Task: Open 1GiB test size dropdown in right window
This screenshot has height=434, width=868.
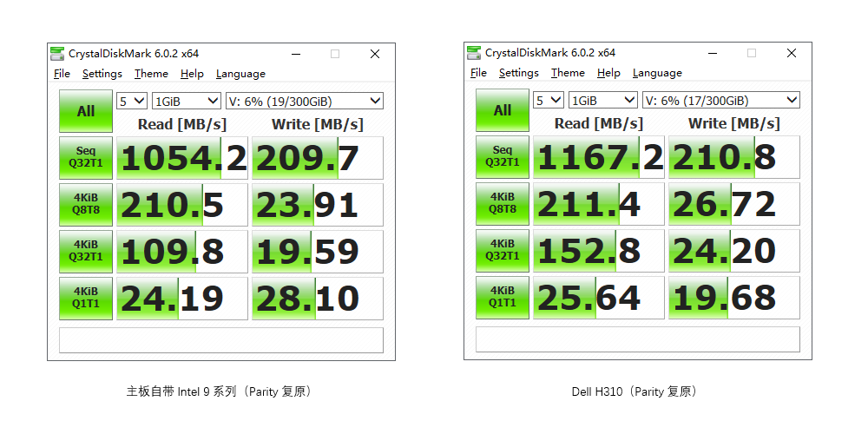Action: (x=603, y=100)
